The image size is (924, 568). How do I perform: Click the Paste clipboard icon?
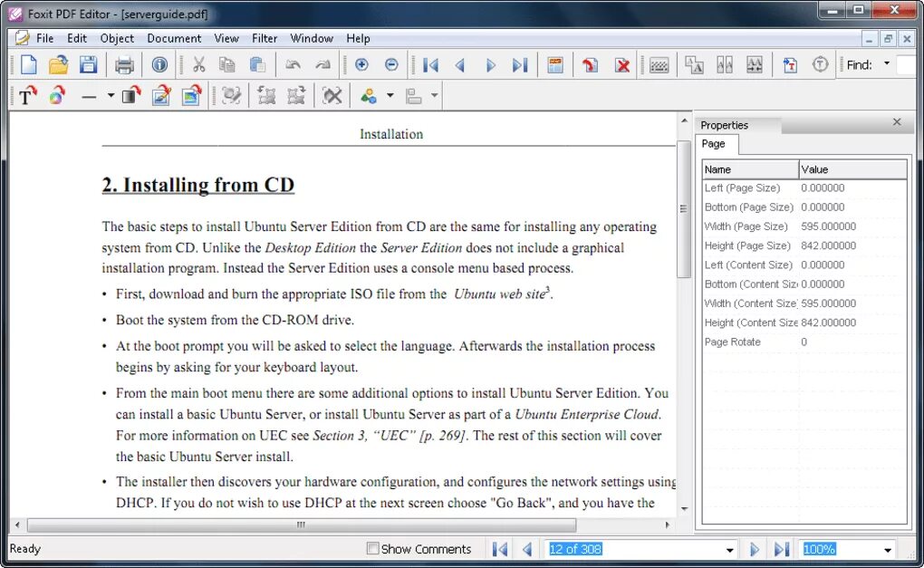coord(257,64)
